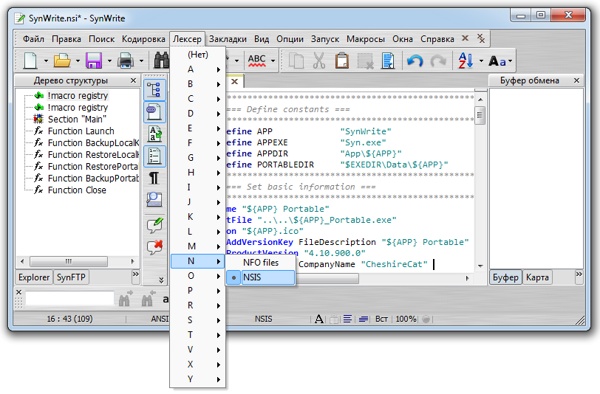Click the red uncomment lines icon
The height and width of the screenshot is (394, 600).
(x=155, y=247)
